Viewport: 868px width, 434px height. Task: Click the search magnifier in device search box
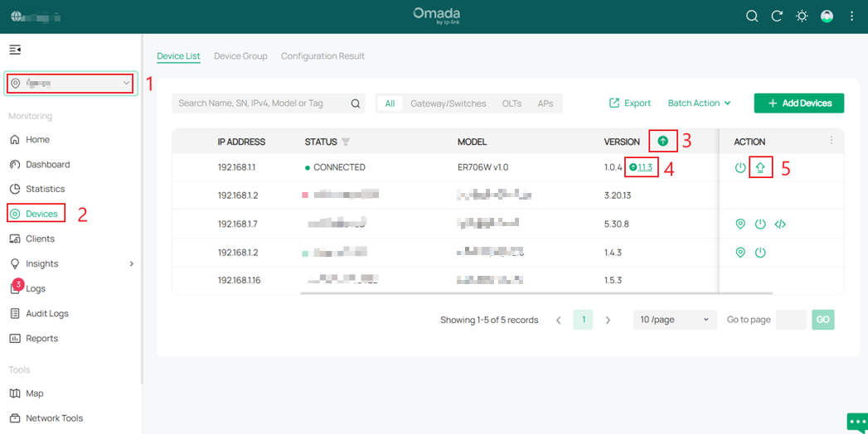point(356,104)
